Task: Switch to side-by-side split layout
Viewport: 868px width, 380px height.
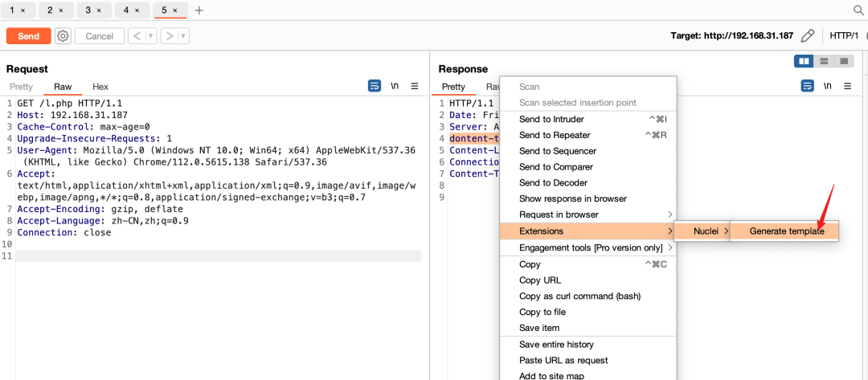Action: coord(803,62)
